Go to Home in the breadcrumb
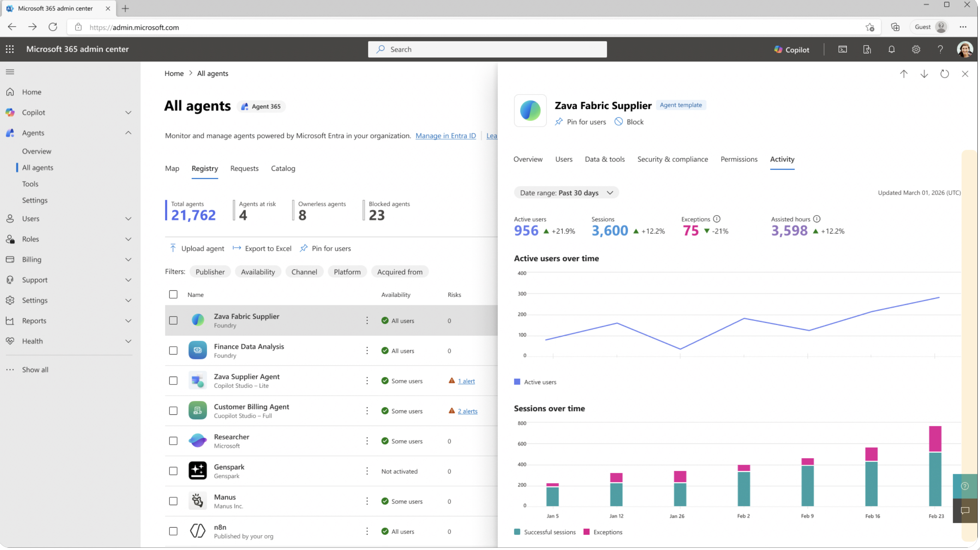The image size is (980, 550). (174, 74)
